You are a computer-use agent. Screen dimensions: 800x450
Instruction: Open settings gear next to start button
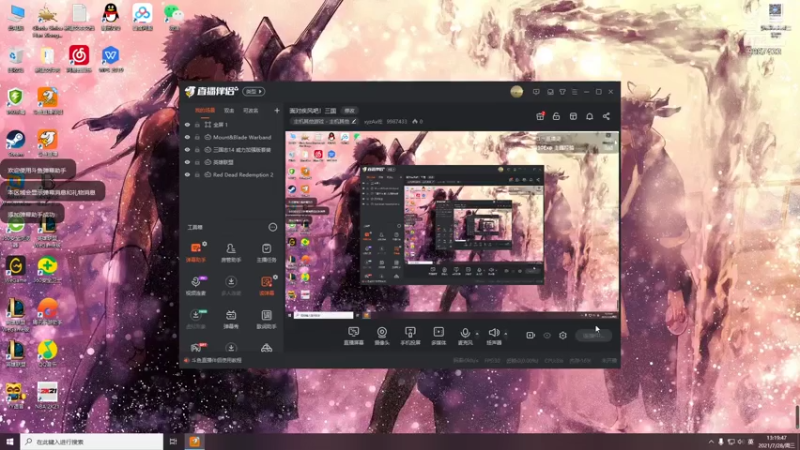pyautogui.click(x=563, y=335)
